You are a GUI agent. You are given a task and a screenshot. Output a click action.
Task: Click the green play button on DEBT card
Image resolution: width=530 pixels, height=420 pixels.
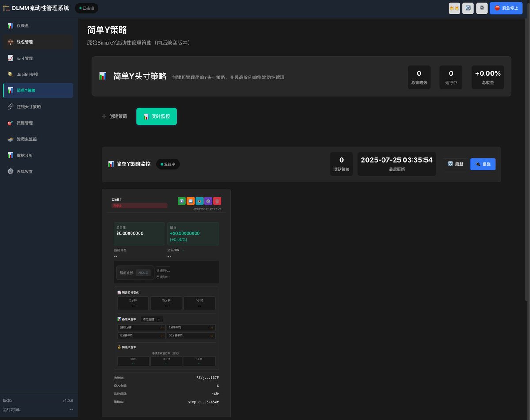182,201
